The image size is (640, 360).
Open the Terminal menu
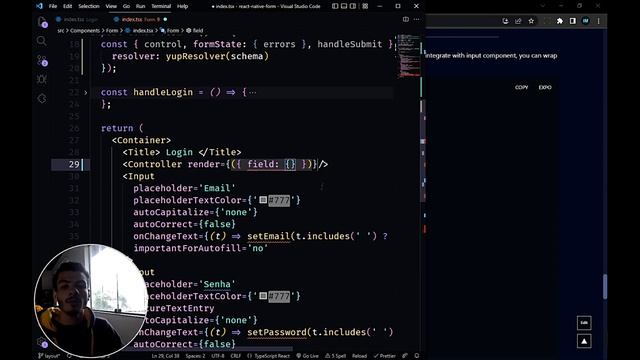(161, 6)
